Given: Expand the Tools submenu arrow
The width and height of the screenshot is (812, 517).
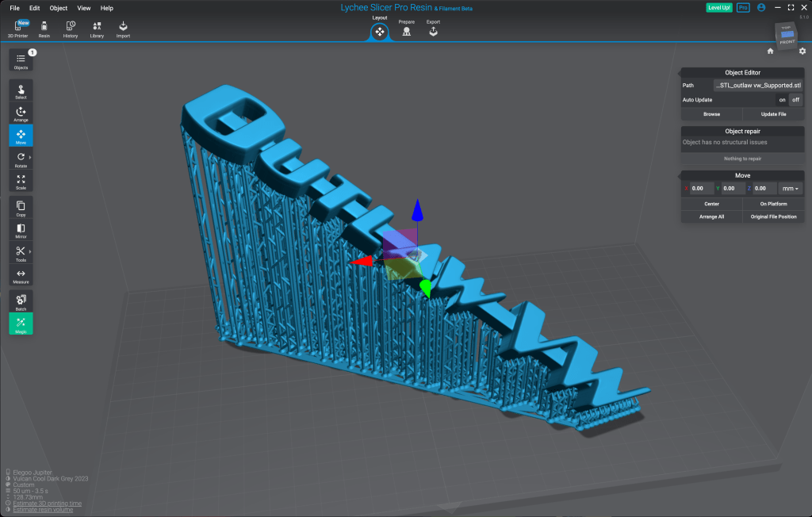Looking at the screenshot, I should [30, 251].
